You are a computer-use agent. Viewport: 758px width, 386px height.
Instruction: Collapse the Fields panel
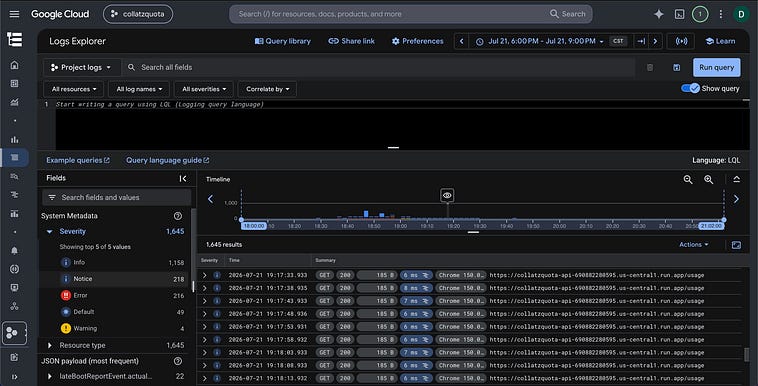coord(183,178)
